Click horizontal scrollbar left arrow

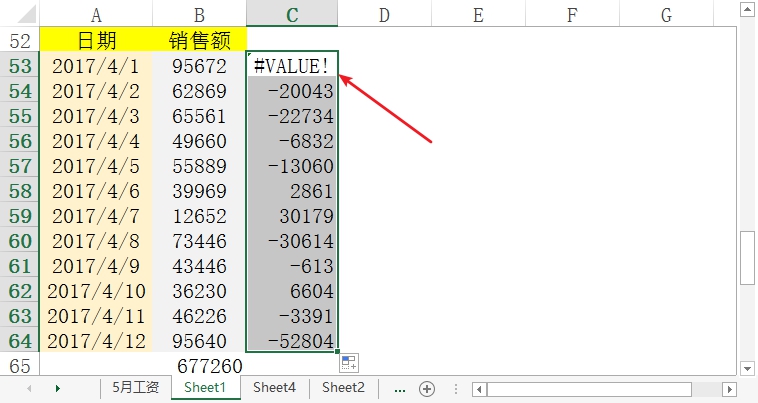coord(479,389)
